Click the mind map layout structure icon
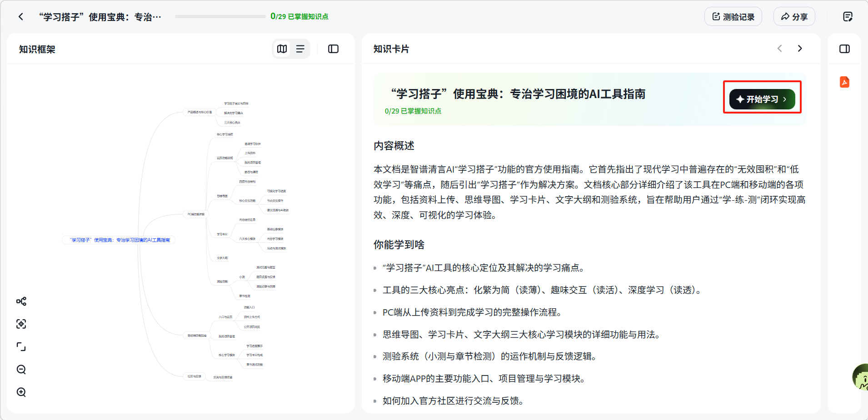The image size is (868, 420). pos(21,301)
